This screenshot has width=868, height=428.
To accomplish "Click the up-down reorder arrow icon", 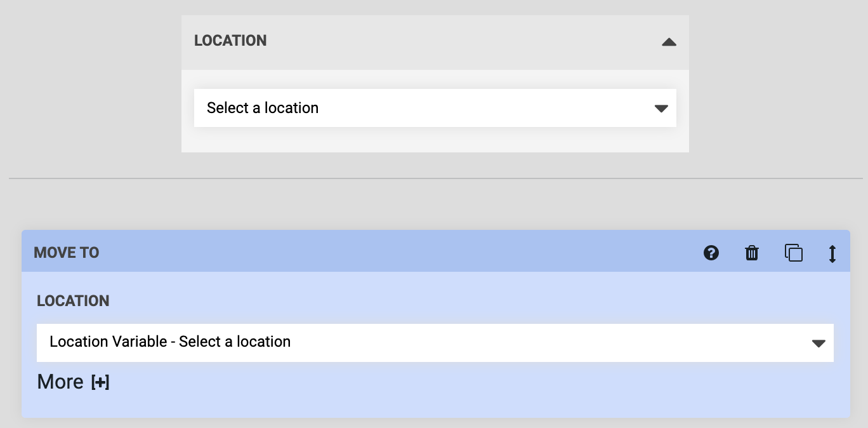I will point(832,253).
